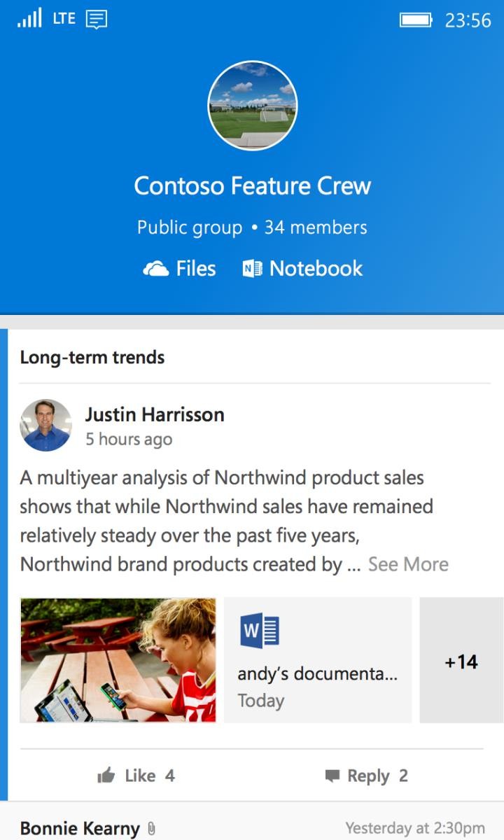
Task: Tap the message notification icon in status bar
Action: pyautogui.click(x=97, y=19)
